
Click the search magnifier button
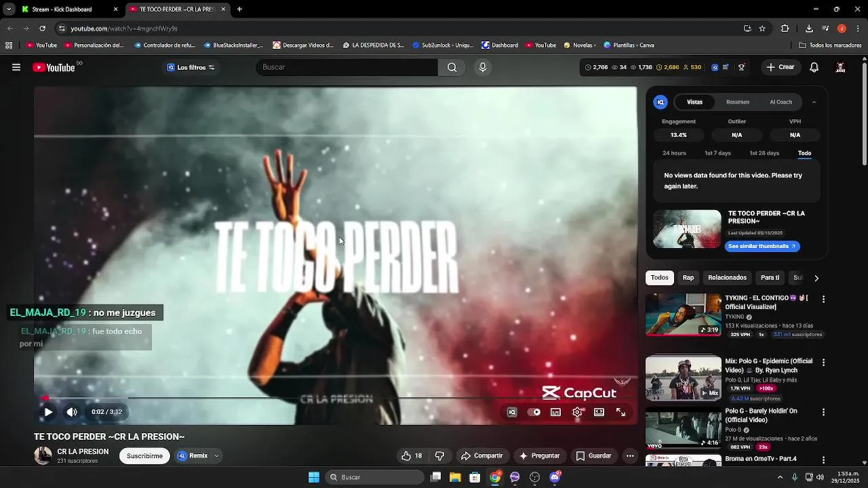pos(452,67)
